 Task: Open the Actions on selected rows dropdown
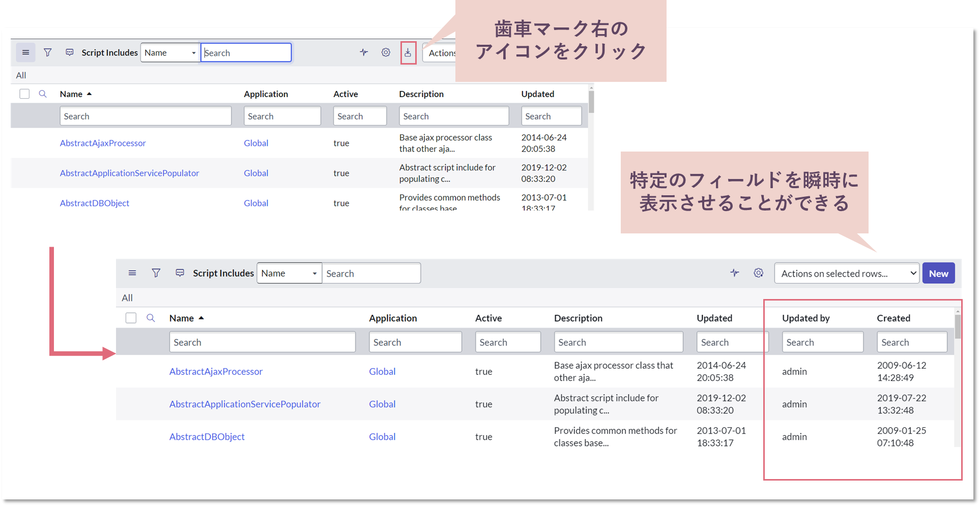pos(846,273)
